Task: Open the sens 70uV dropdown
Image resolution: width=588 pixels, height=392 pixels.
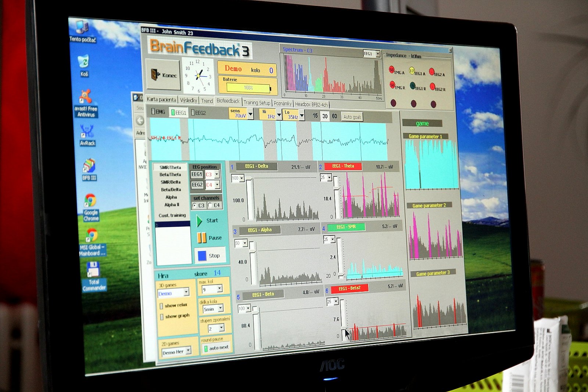Action: tap(250, 114)
